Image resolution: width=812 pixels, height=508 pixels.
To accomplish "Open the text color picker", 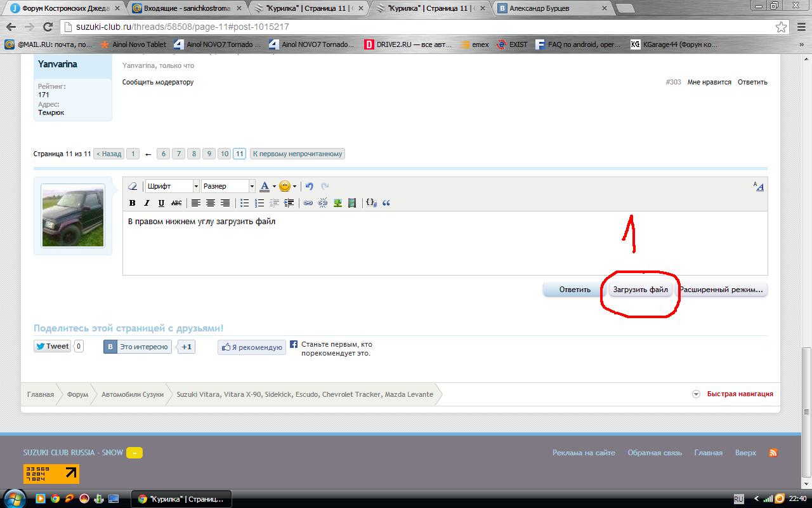I will click(x=266, y=187).
